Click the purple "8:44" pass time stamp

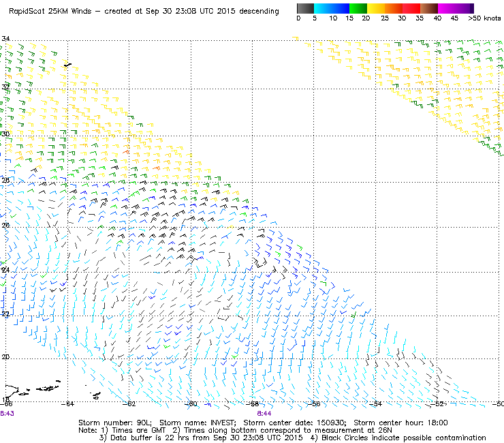tap(264, 414)
